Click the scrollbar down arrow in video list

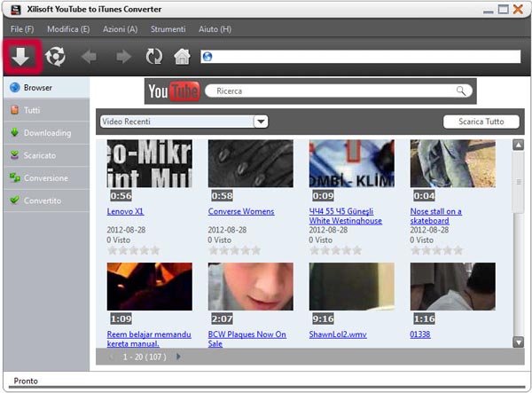pos(518,342)
